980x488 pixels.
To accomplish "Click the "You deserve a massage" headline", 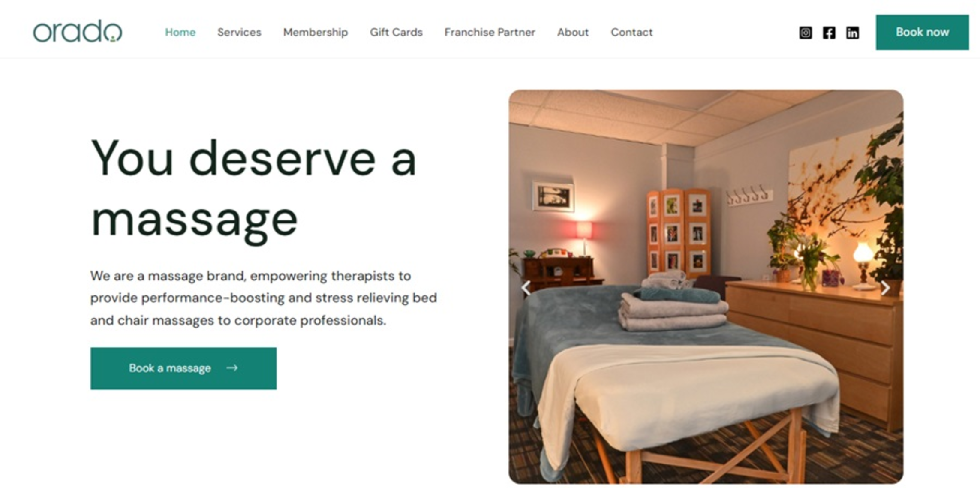I will [254, 190].
